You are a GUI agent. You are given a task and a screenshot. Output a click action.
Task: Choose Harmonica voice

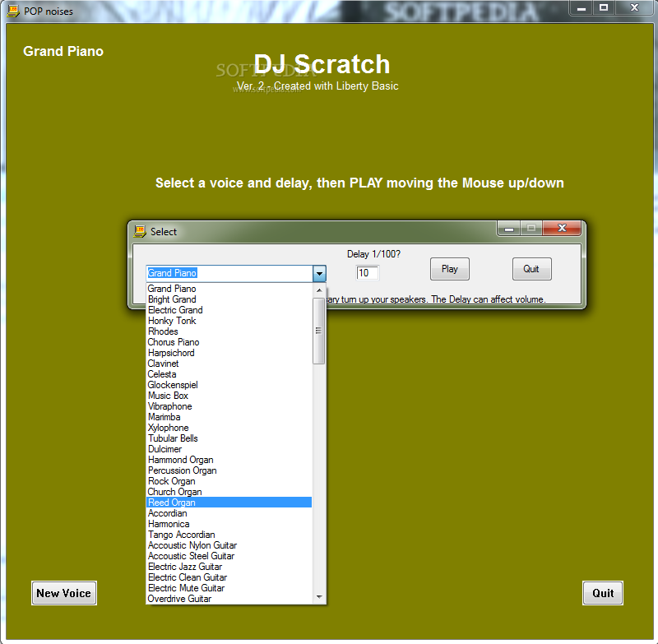click(229, 524)
